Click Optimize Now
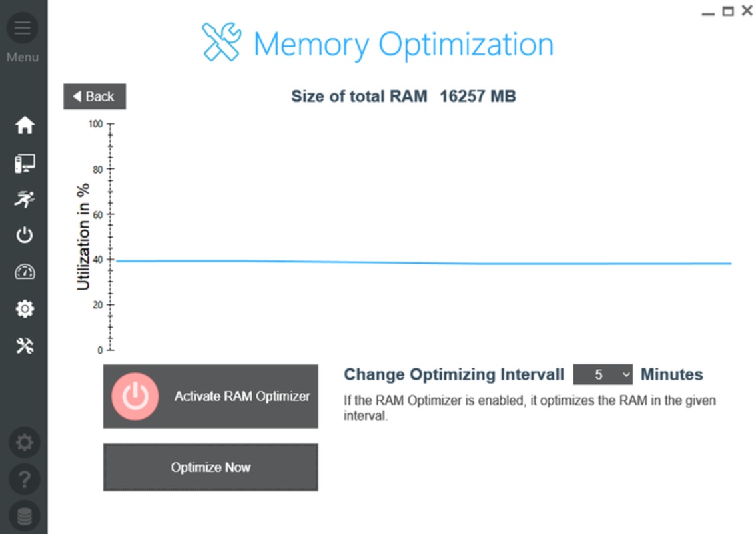Screen dimensions: 756x534 pyautogui.click(x=211, y=467)
